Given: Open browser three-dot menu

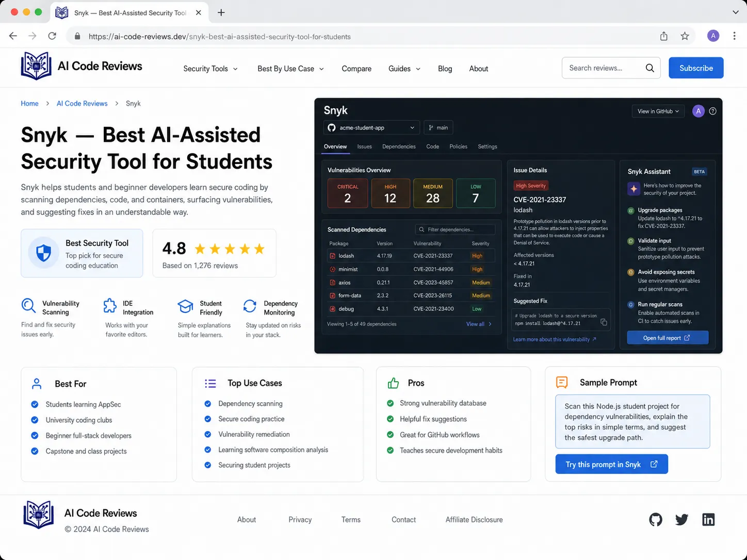Looking at the screenshot, I should coord(734,36).
